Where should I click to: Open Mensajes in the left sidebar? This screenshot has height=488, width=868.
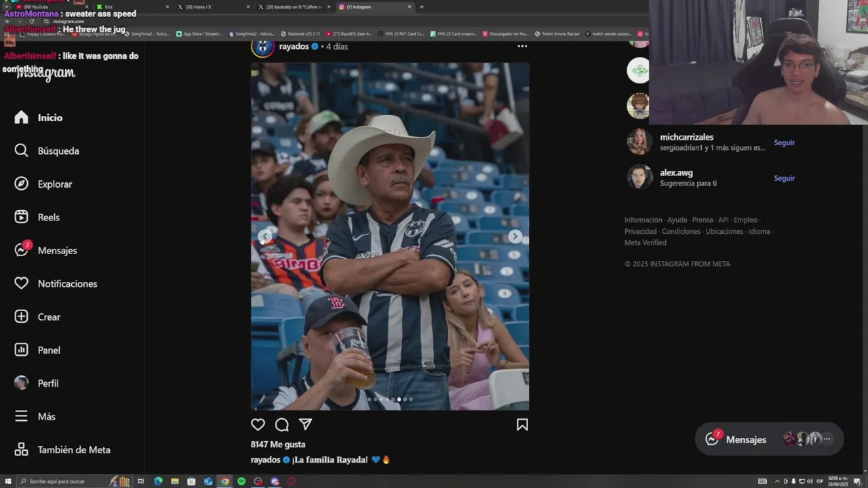(x=45, y=250)
